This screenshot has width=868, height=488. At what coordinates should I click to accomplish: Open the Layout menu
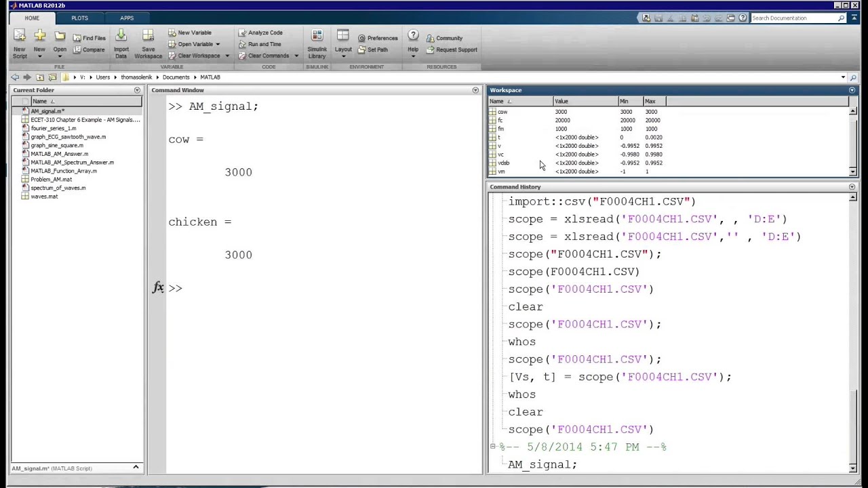tap(343, 43)
